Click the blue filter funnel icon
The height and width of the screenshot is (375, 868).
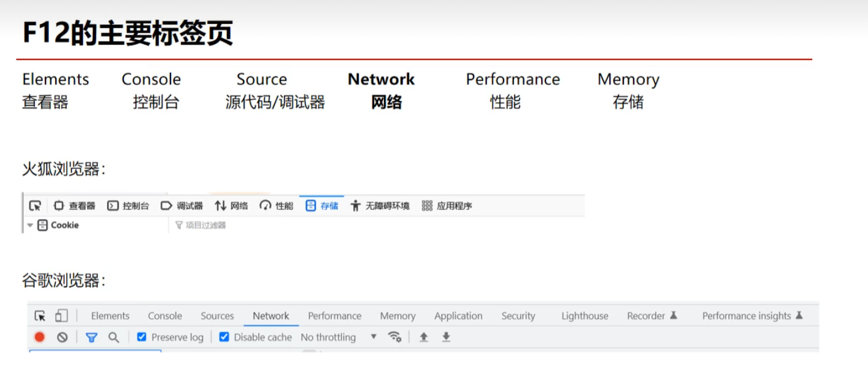pyautogui.click(x=91, y=337)
